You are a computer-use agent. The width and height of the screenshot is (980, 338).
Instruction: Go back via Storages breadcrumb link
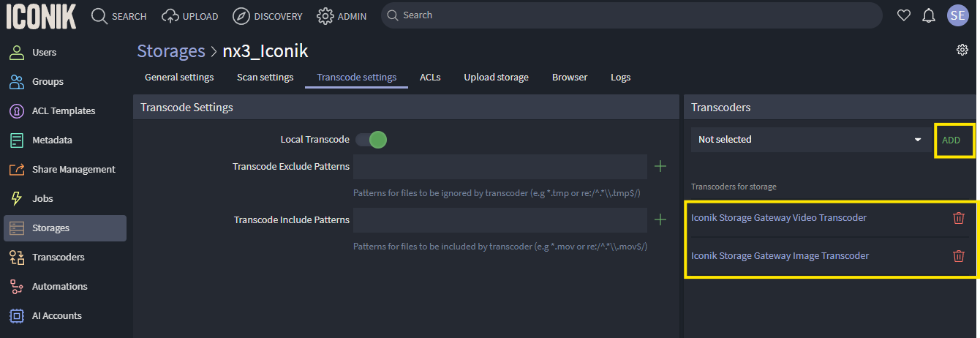[x=171, y=50]
